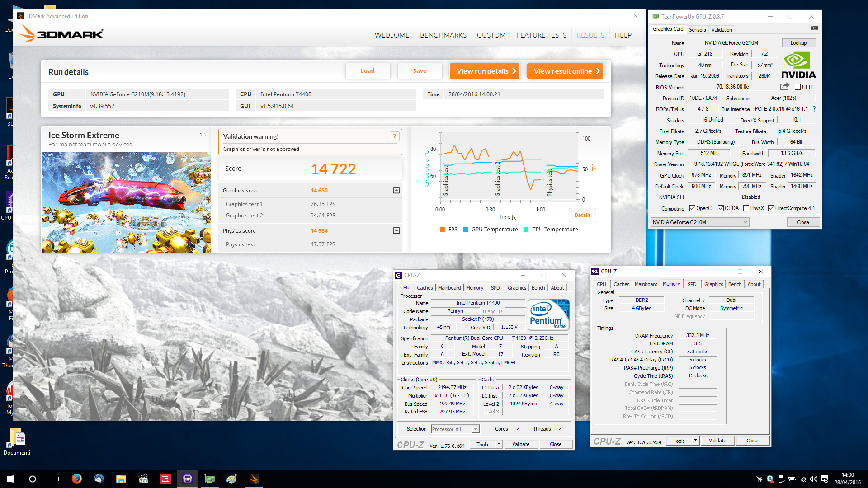The height and width of the screenshot is (488, 868).
Task: Click View run details button
Action: pos(484,71)
